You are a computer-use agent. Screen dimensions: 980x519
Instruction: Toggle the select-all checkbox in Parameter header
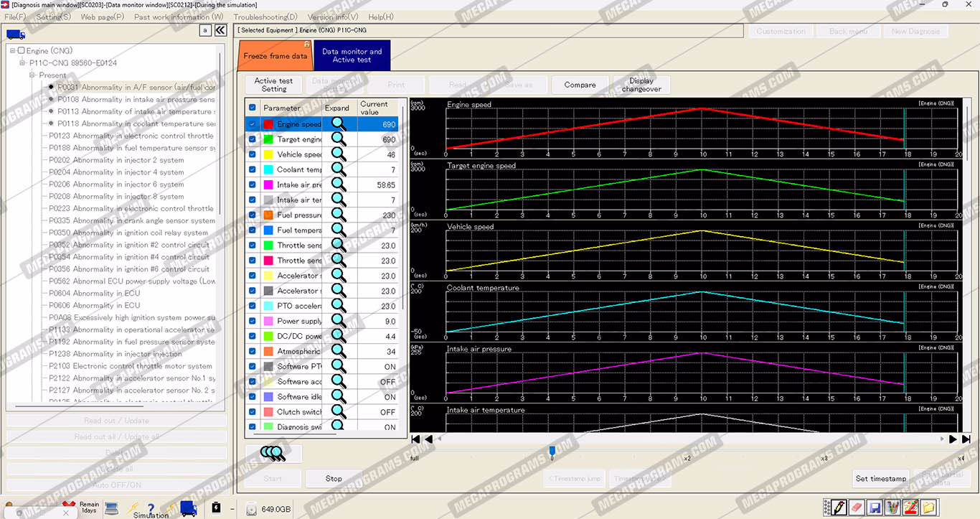(x=252, y=108)
